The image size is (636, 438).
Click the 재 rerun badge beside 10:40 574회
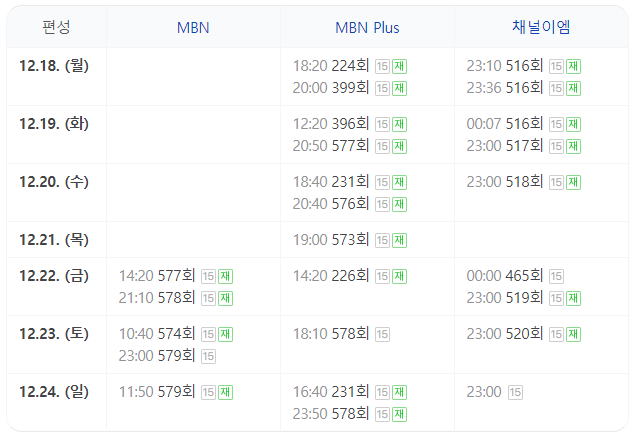tap(226, 335)
